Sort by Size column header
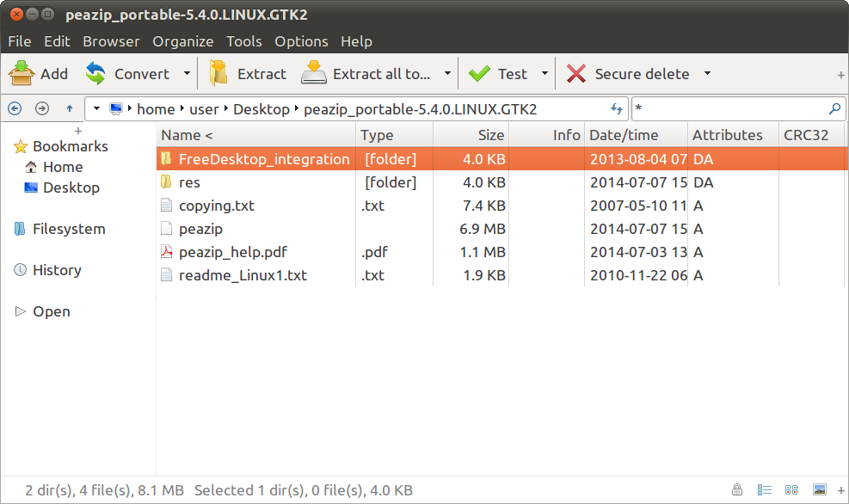This screenshot has height=504, width=849. tap(471, 135)
